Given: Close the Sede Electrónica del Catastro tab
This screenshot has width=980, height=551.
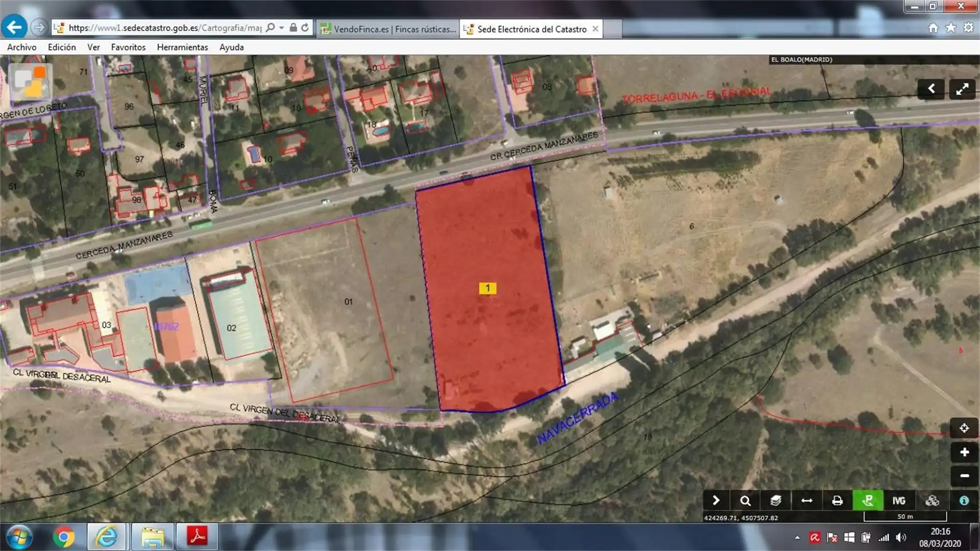Looking at the screenshot, I should (x=595, y=29).
